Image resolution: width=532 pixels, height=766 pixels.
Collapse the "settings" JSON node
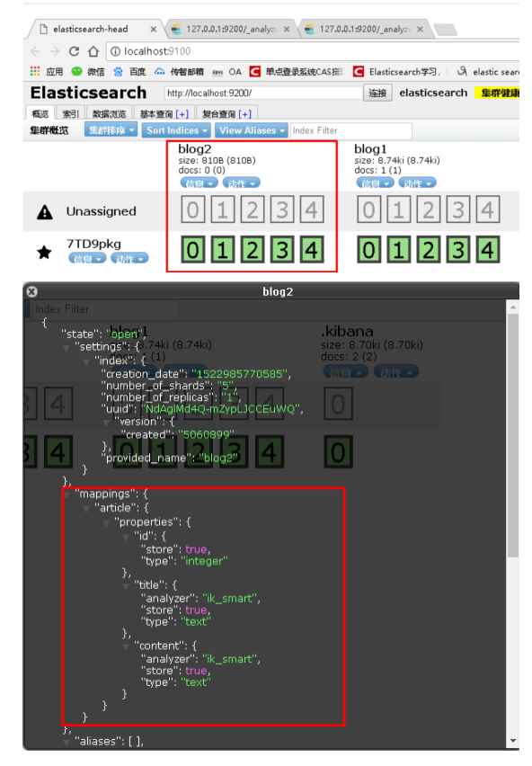[66, 347]
